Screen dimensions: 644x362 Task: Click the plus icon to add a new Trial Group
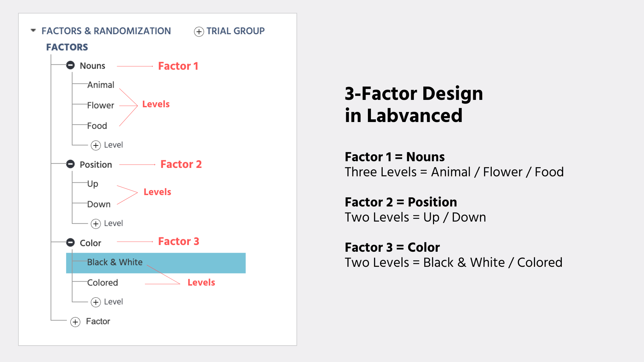point(199,31)
